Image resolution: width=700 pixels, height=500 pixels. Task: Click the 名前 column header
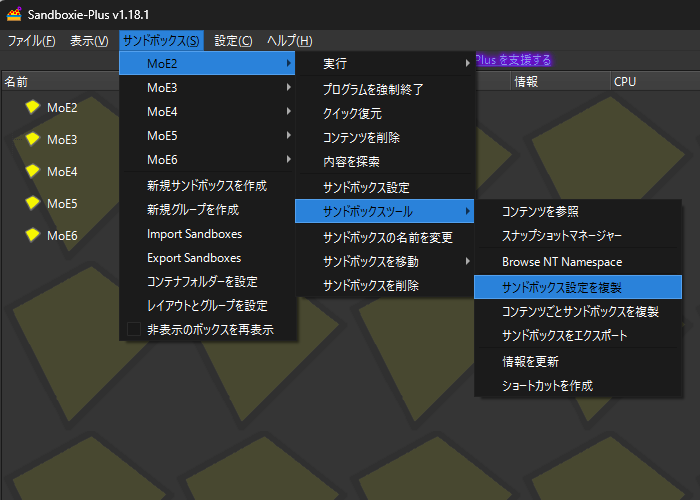(60, 82)
